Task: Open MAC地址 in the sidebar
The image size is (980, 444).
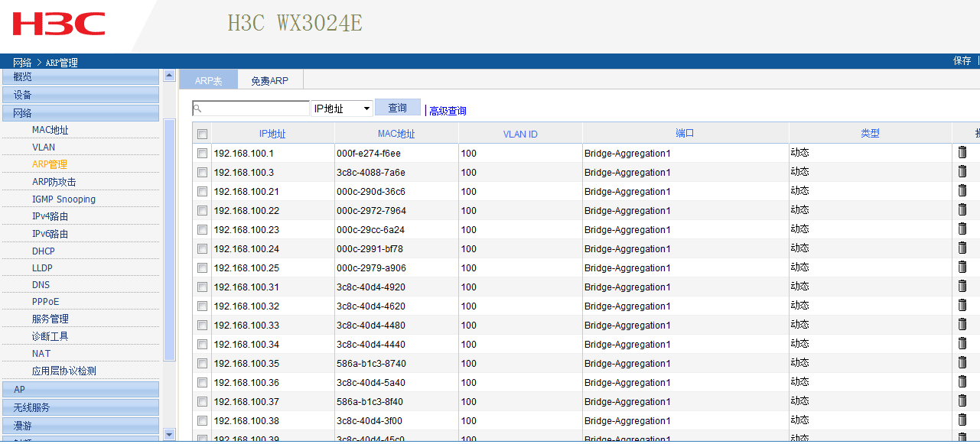Action: click(50, 130)
